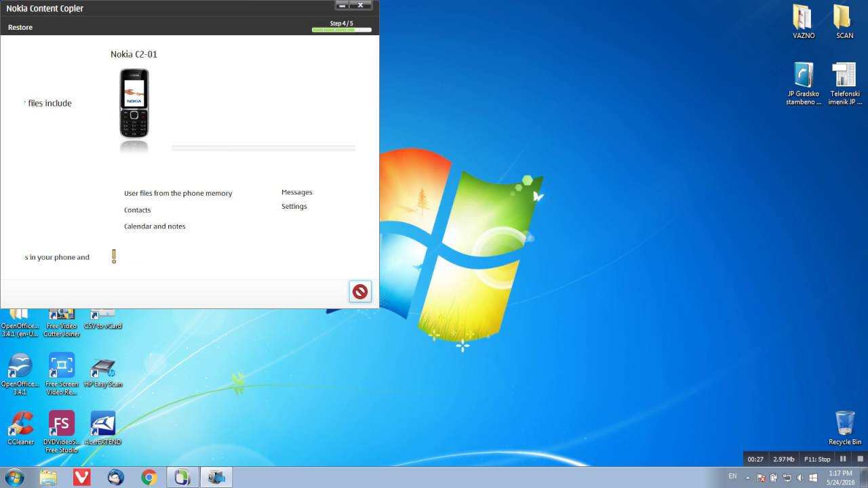Click the 'Nokia C2-01' device name

point(134,54)
